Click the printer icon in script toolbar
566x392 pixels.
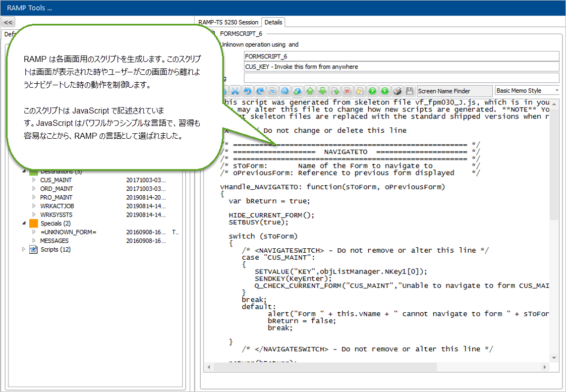397,91
